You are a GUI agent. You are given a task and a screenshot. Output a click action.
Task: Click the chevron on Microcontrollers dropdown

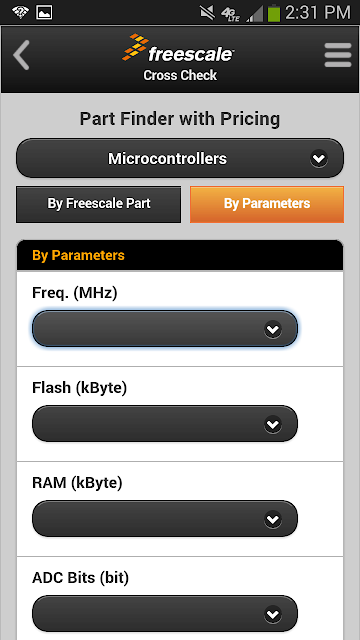tap(318, 158)
